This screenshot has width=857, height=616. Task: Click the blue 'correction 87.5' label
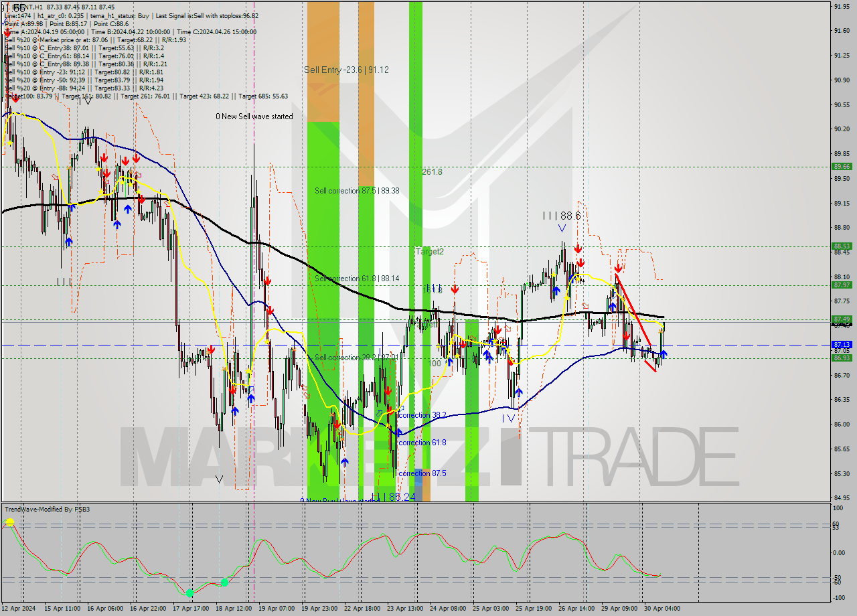[422, 473]
